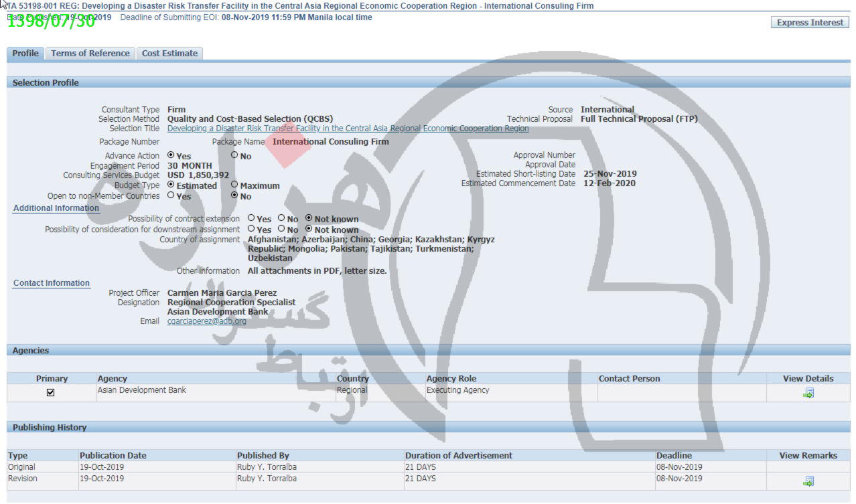This screenshot has width=856, height=504.
Task: Click the Contact Information section heading
Action: (52, 283)
